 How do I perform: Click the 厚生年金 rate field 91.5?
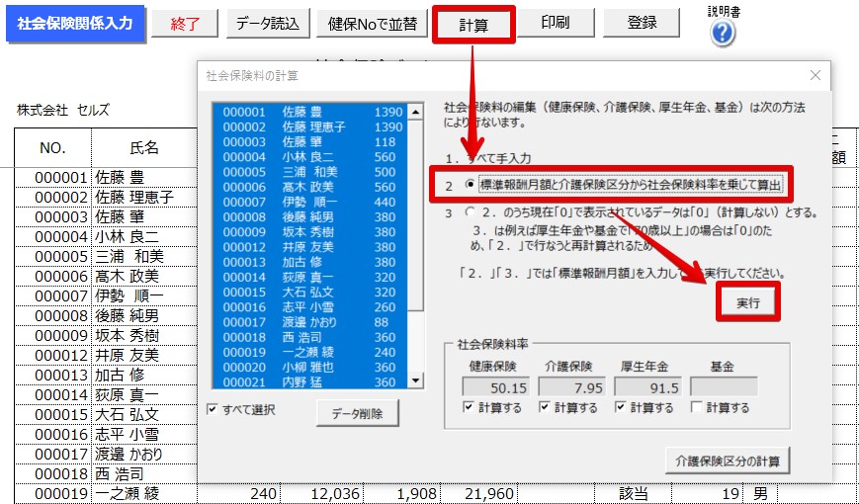(642, 387)
